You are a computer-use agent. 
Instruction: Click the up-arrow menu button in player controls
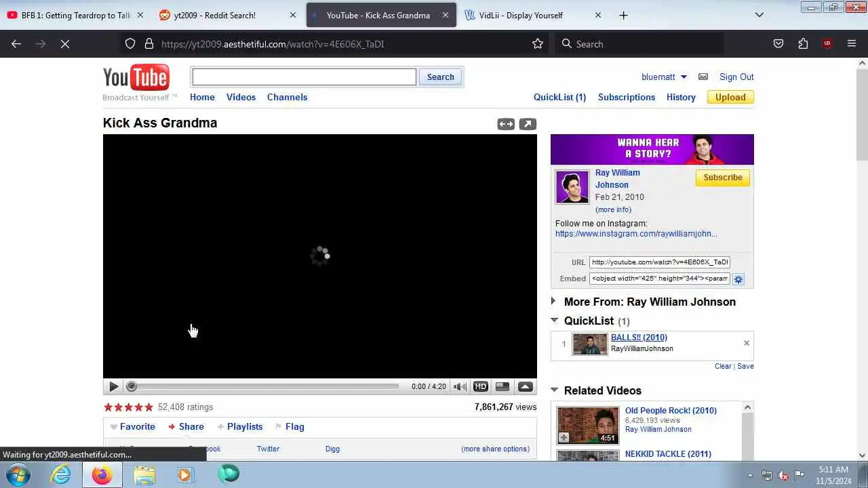tap(526, 386)
